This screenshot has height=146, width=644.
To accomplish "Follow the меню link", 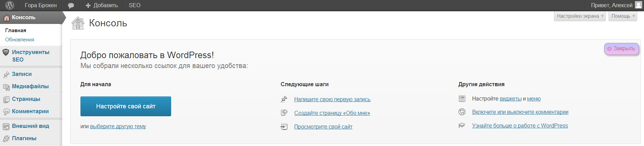I will point(534,99).
